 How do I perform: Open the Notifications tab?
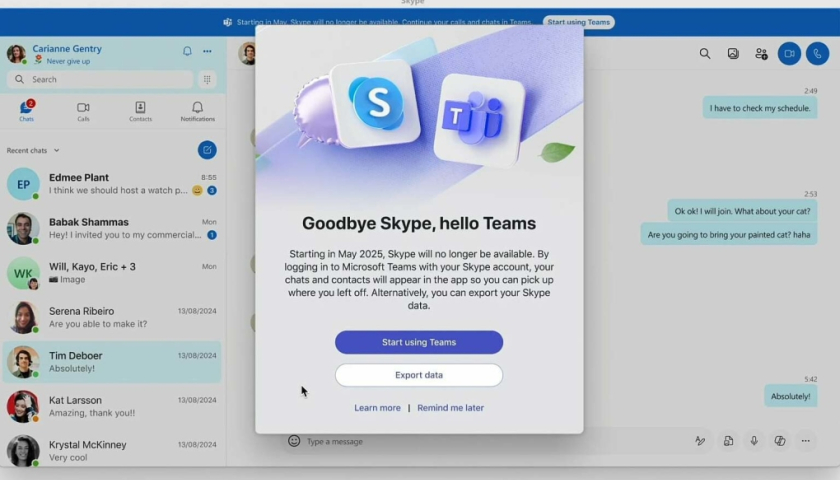tap(197, 111)
